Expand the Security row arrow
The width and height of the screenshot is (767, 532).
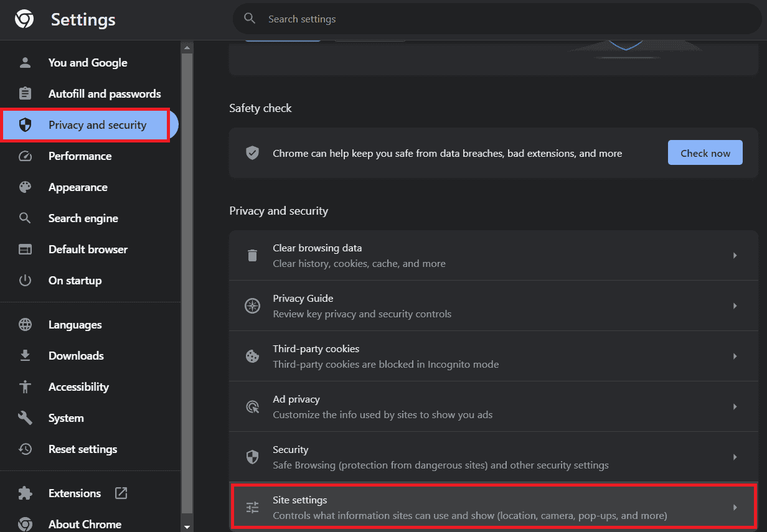[734, 457]
